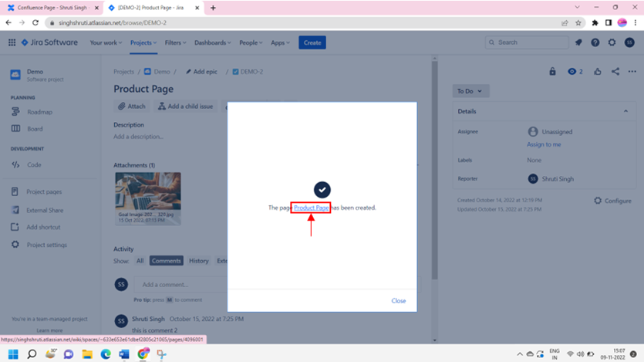
Task: Open Projects dropdown menu
Action: [x=143, y=42]
